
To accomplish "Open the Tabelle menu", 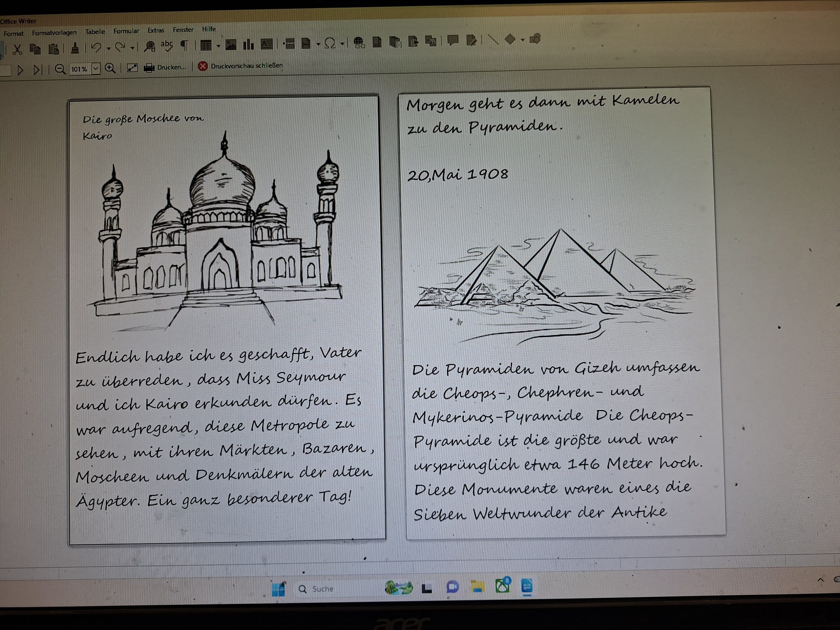I will tap(95, 31).
